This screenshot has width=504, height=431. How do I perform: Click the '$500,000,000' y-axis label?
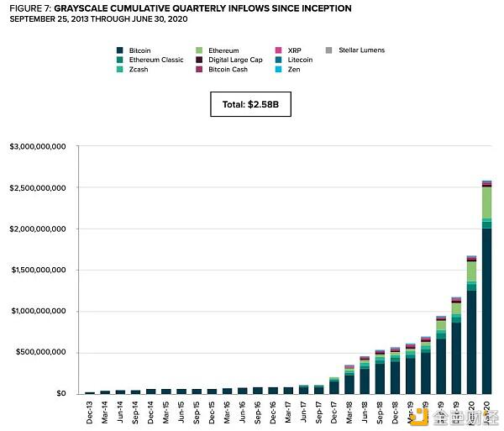41,352
